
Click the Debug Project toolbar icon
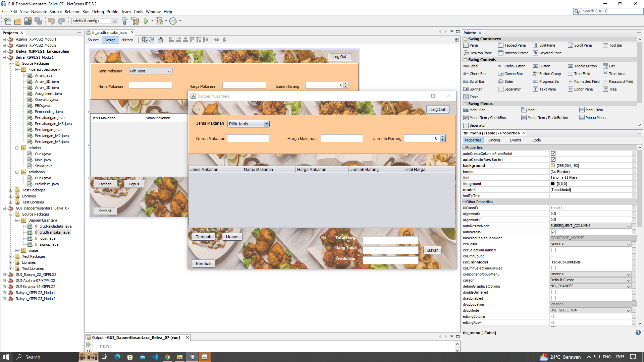[159, 21]
